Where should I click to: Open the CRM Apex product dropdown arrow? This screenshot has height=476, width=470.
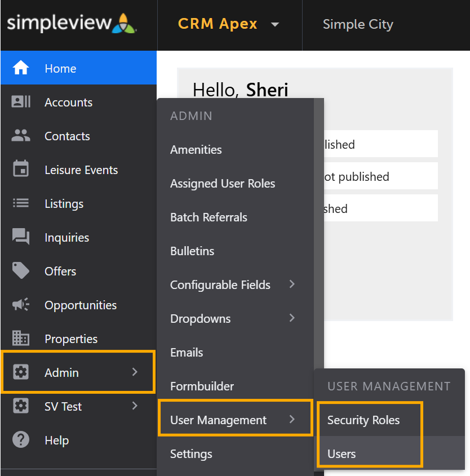275,24
